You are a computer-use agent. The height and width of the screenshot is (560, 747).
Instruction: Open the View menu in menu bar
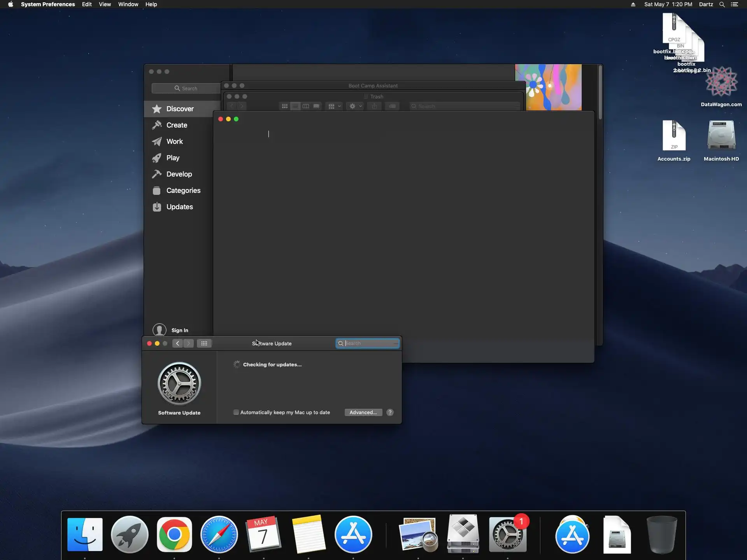tap(105, 4)
